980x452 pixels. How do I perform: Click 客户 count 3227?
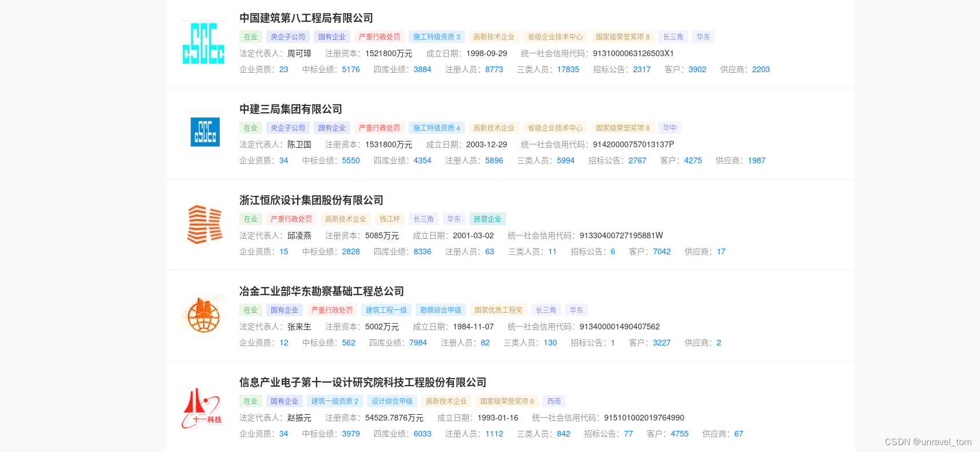point(662,343)
